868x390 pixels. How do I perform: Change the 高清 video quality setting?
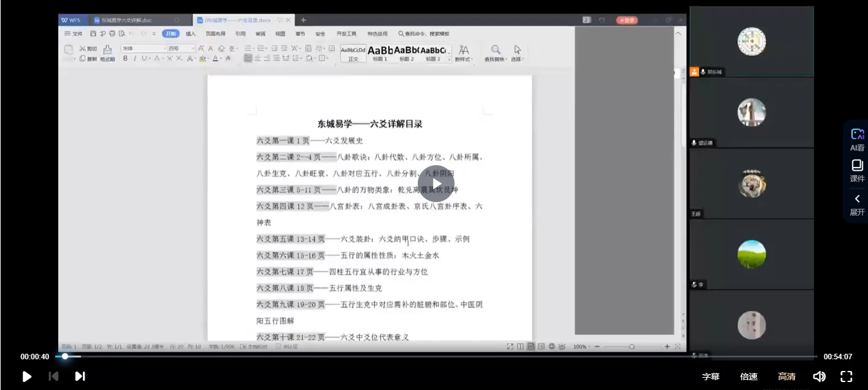[x=787, y=376]
